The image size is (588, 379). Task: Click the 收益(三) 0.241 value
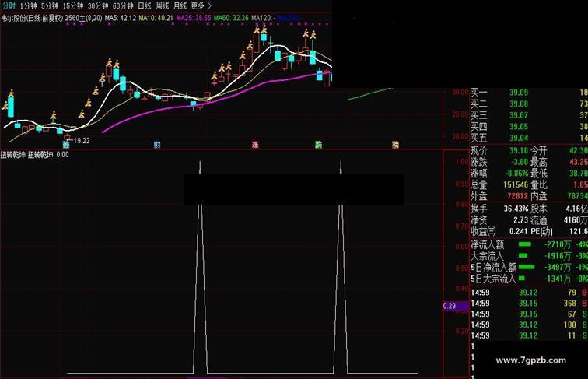tap(519, 231)
